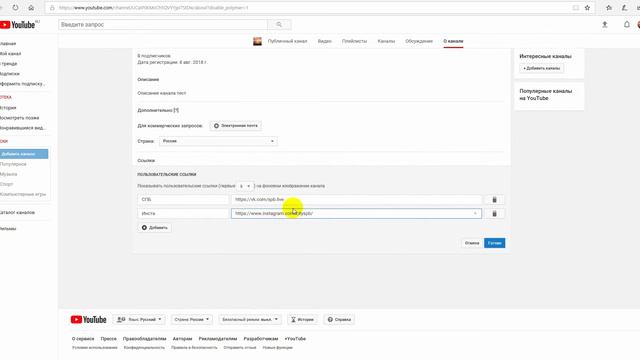Open 'Музыка' in the sidebar
This screenshot has width=640, height=360.
9,174
